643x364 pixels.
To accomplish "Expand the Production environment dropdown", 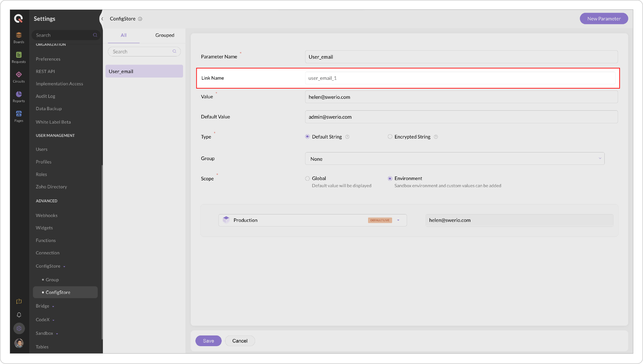I will [398, 220].
